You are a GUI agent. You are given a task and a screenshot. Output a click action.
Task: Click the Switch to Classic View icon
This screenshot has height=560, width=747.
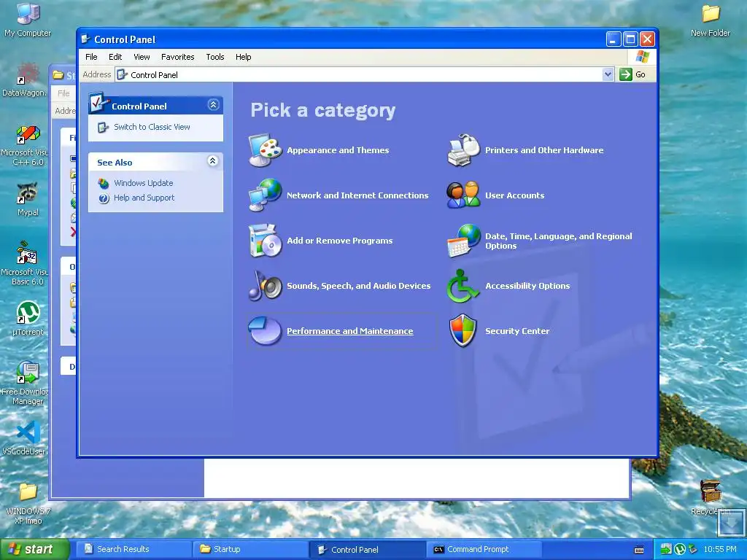pyautogui.click(x=103, y=127)
